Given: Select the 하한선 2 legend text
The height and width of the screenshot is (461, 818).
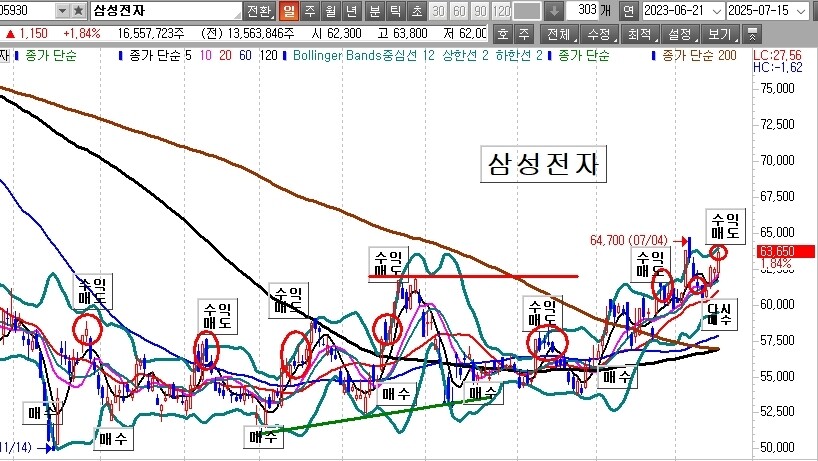Looking at the screenshot, I should click(x=519, y=55).
